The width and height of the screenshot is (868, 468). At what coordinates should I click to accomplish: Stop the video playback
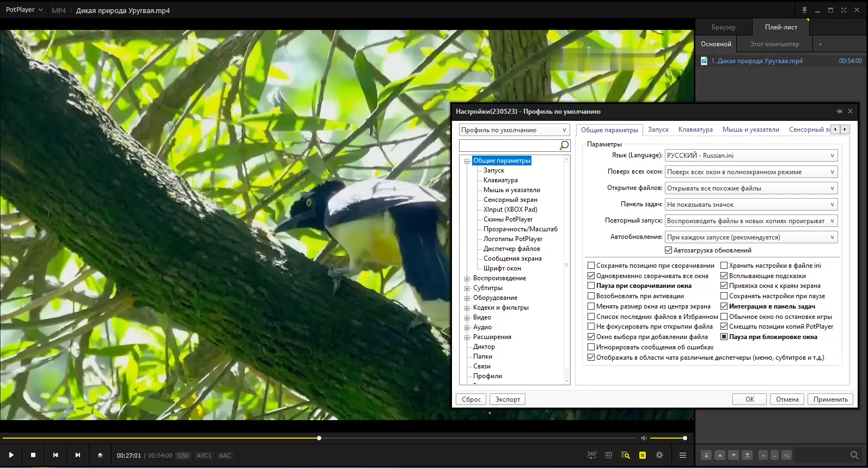click(33, 455)
